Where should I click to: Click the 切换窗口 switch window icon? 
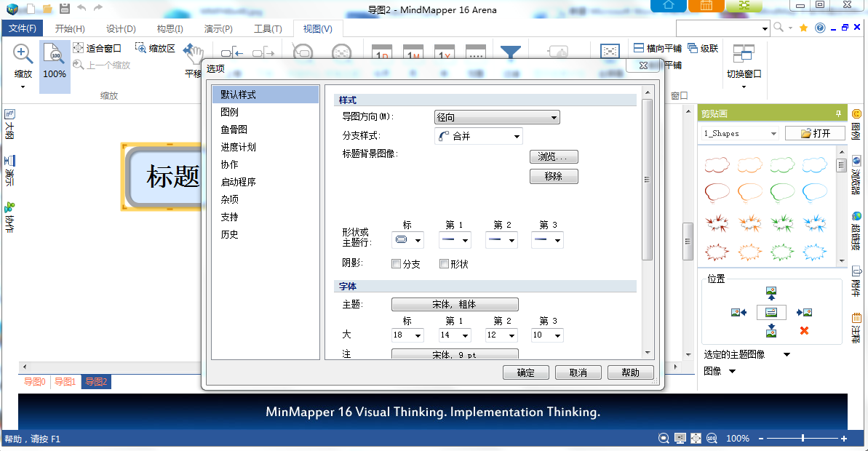(x=744, y=54)
